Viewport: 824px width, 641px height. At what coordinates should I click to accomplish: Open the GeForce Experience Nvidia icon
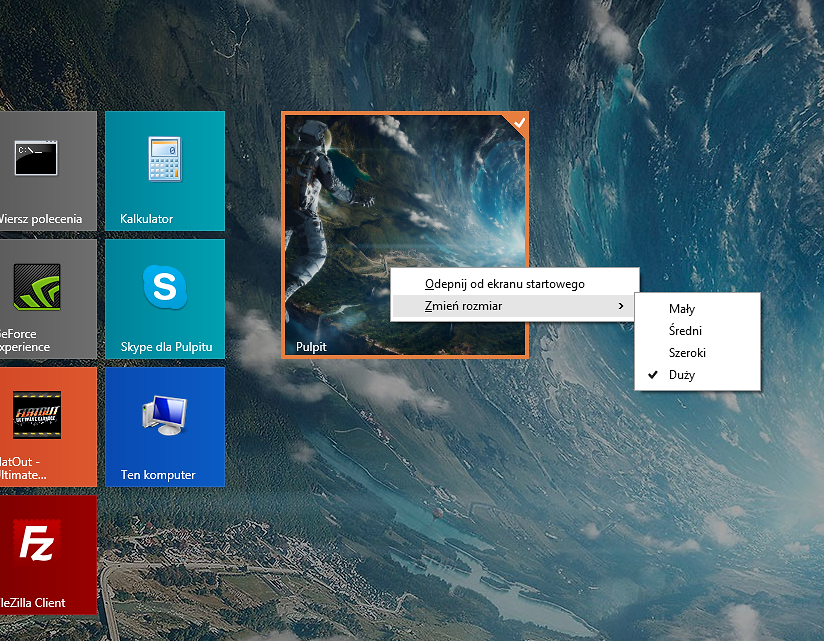(x=37, y=287)
